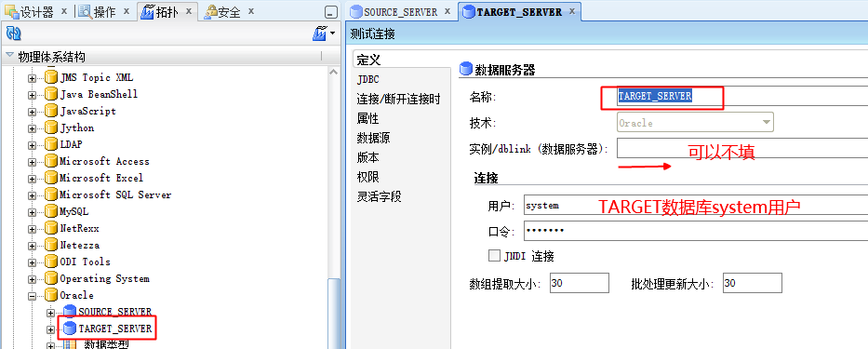Click the Microsoft Excel technology icon
Image resolution: width=868 pixels, height=349 pixels.
tap(51, 178)
